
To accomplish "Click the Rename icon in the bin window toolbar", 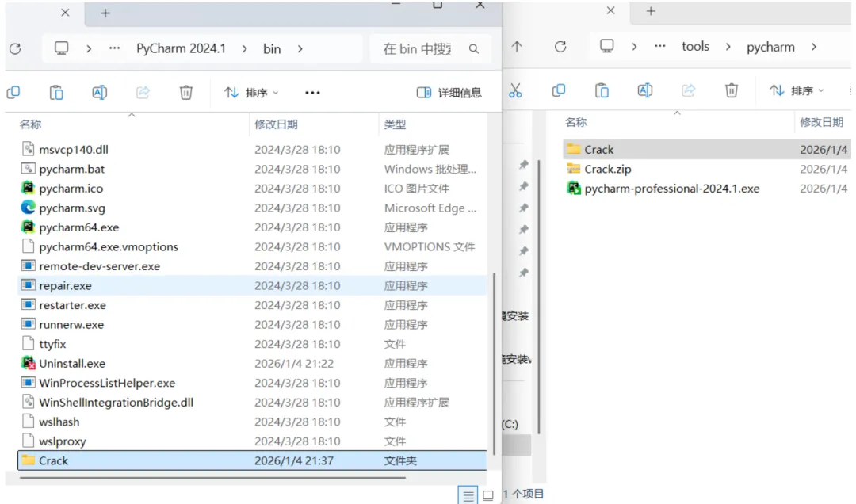I will 99,92.
